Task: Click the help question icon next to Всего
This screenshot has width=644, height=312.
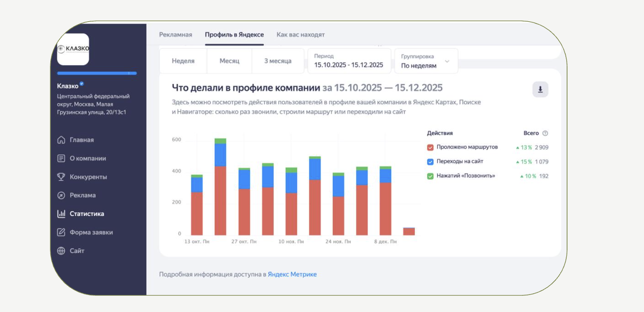Action: [545, 134]
